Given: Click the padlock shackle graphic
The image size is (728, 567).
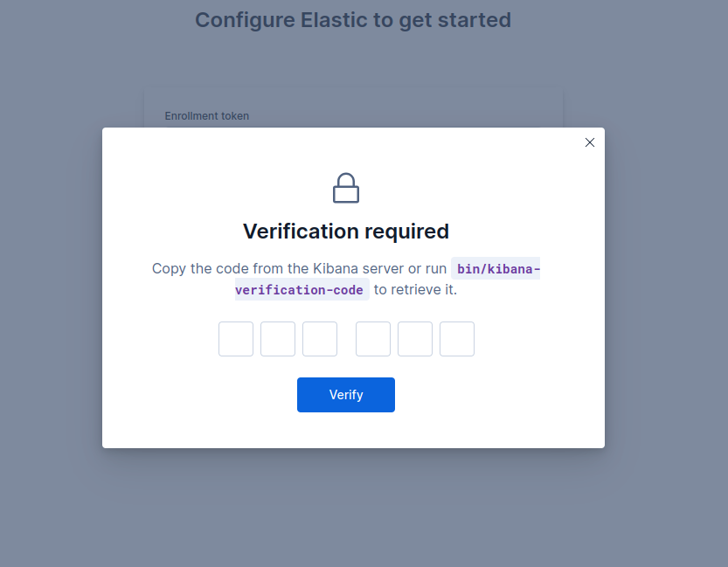Looking at the screenshot, I should click(345, 177).
